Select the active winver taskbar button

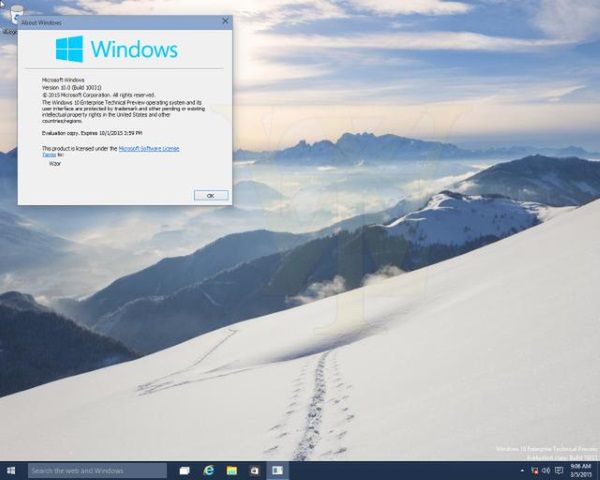tap(277, 470)
